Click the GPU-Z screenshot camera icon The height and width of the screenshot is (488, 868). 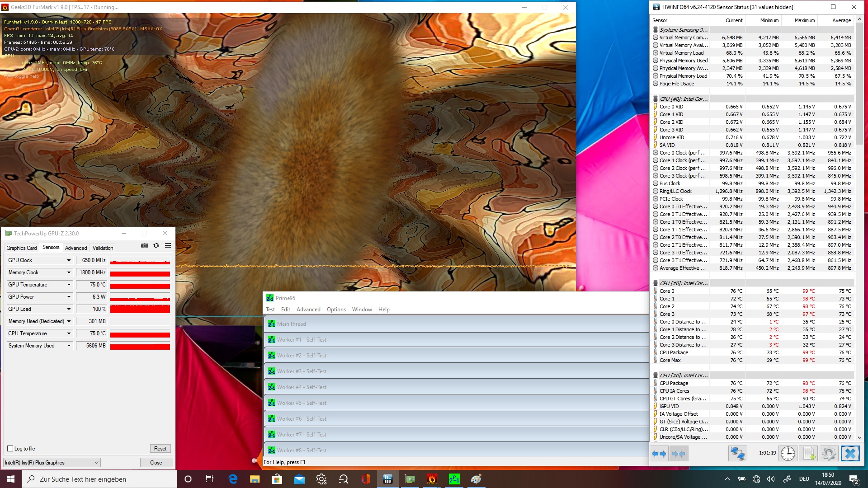(145, 245)
